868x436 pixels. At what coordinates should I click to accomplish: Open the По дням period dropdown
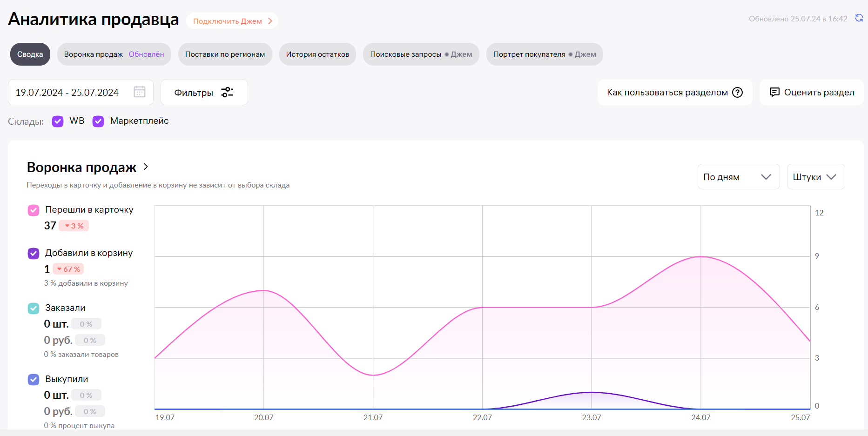click(x=739, y=177)
